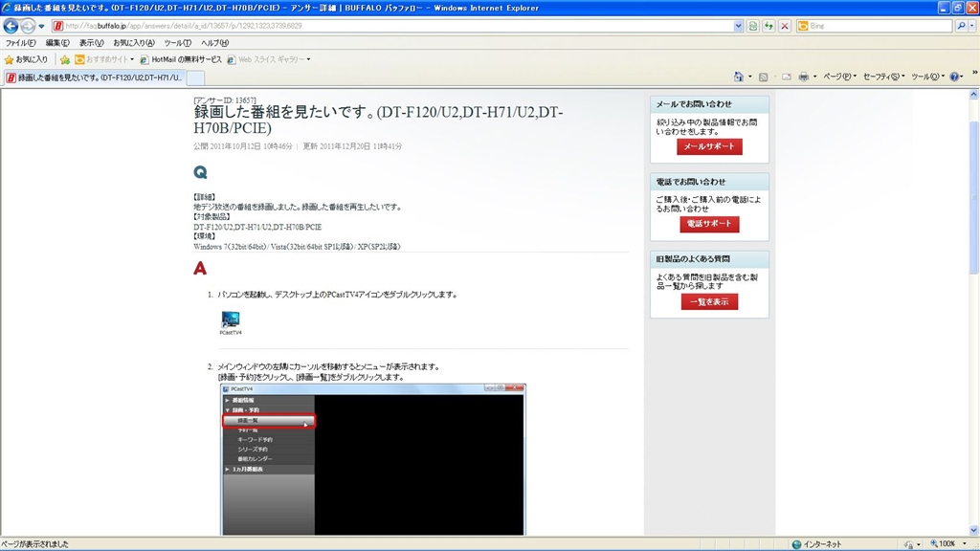This screenshot has width=980, height=551.
Task: Click HotMail の無料サービス favorites link
Action: tap(181, 59)
